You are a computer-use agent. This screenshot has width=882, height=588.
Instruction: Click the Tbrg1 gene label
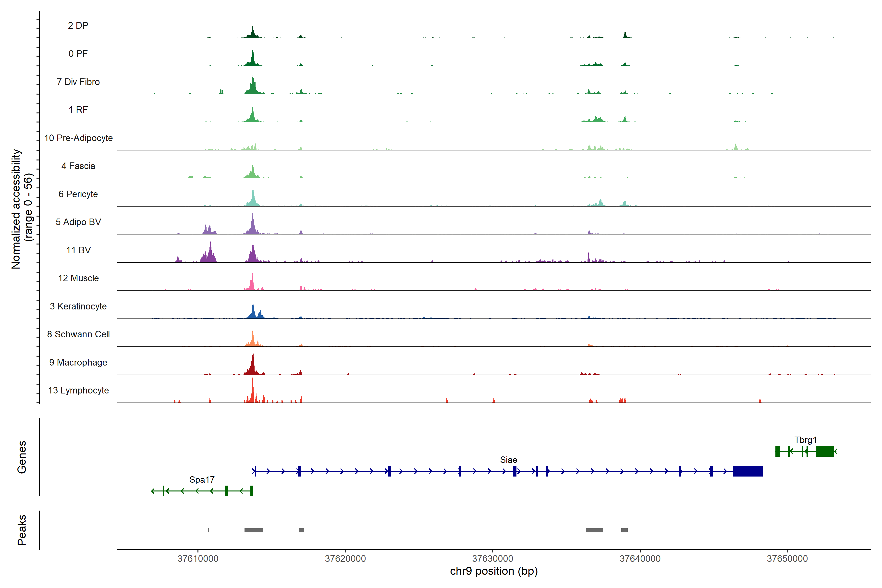point(805,440)
